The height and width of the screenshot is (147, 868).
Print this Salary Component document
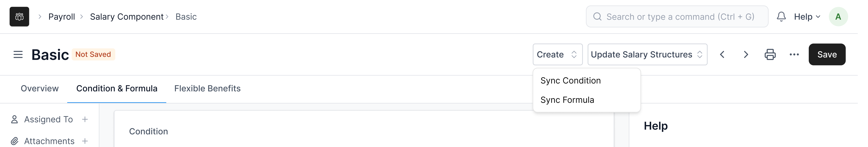click(770, 54)
